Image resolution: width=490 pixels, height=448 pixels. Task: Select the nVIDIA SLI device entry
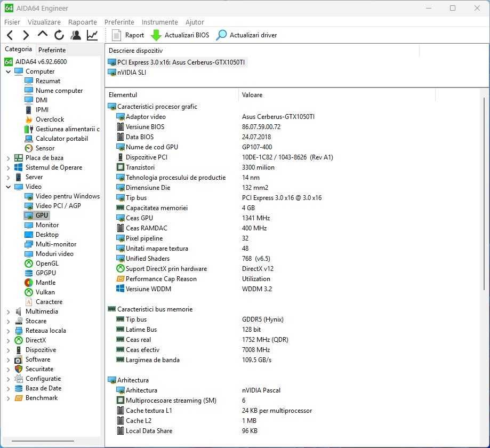(x=127, y=73)
